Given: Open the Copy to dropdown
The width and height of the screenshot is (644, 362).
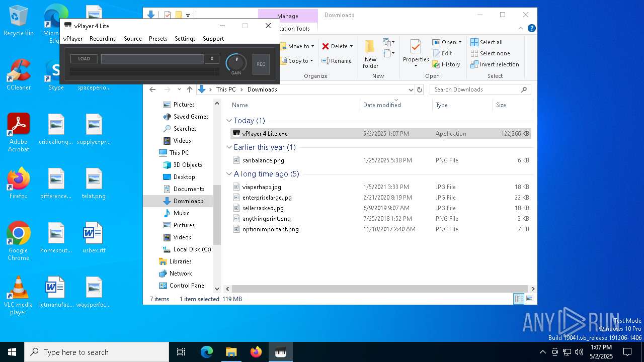Looking at the screenshot, I should [298, 61].
